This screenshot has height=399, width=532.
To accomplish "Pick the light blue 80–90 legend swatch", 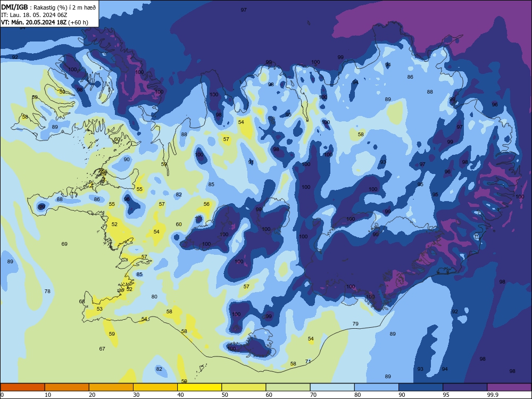I will pyautogui.click(x=377, y=387).
